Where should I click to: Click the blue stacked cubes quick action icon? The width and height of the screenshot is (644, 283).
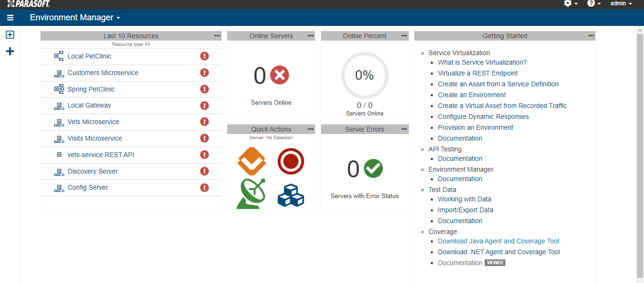coord(291,195)
